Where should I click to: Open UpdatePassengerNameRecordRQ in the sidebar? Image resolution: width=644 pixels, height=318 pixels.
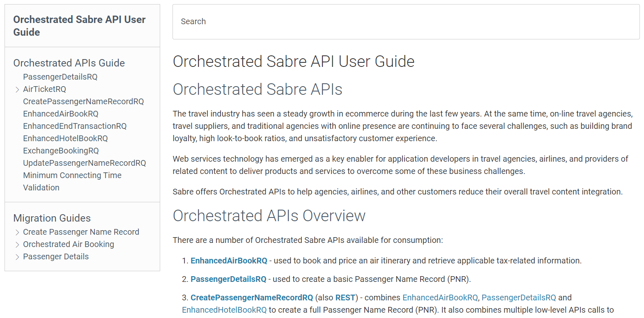tap(85, 163)
